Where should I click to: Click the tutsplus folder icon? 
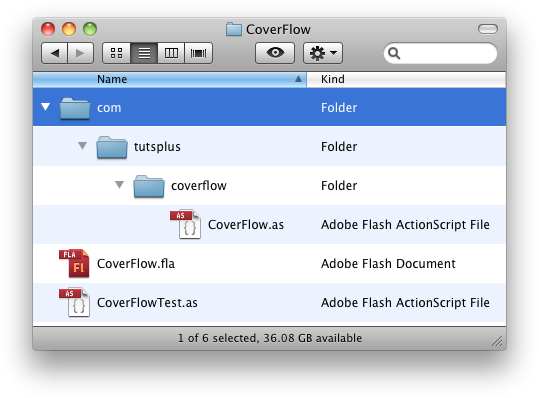click(112, 147)
